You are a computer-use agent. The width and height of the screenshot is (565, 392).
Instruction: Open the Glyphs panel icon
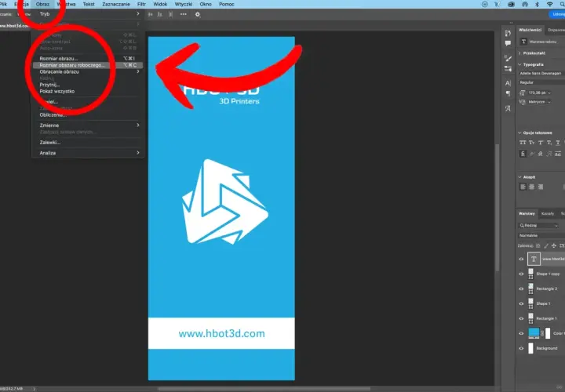click(508, 108)
